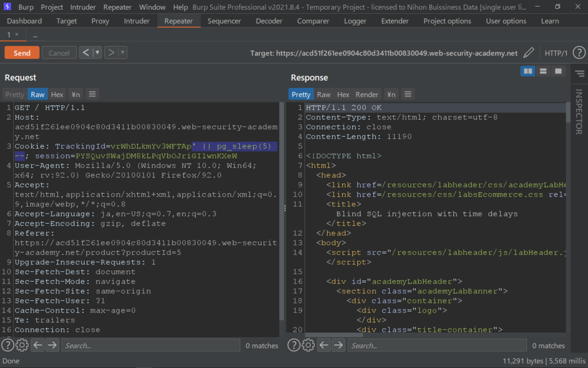Click the Burp Suite app logo icon

8,7
